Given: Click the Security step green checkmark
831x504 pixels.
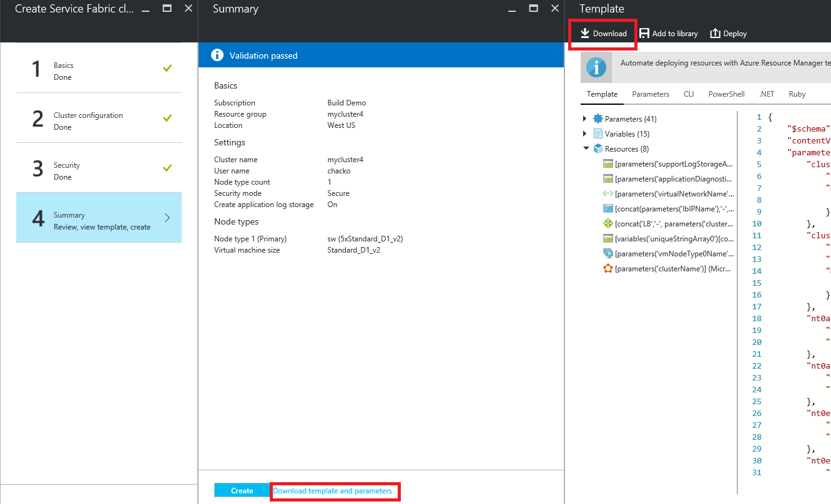Looking at the screenshot, I should pos(167,168).
